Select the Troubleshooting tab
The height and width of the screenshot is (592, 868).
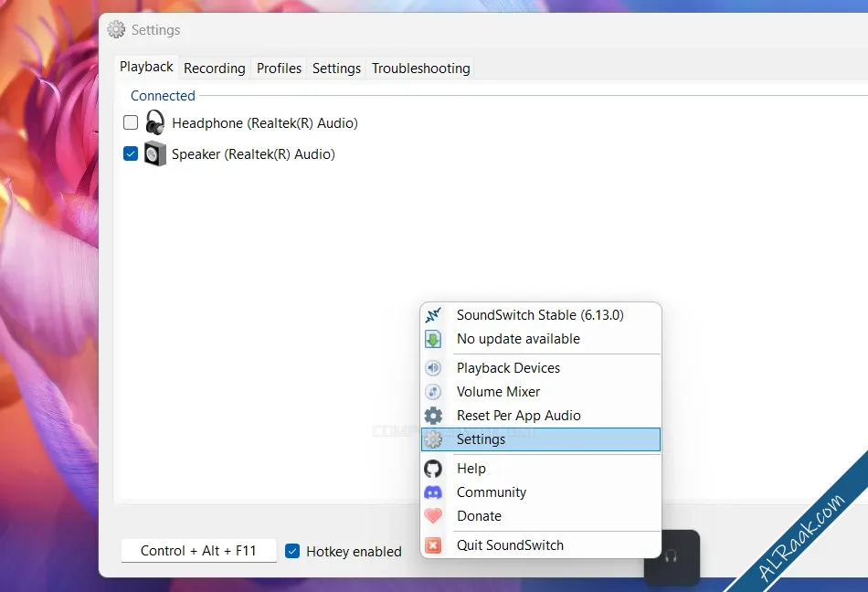420,68
